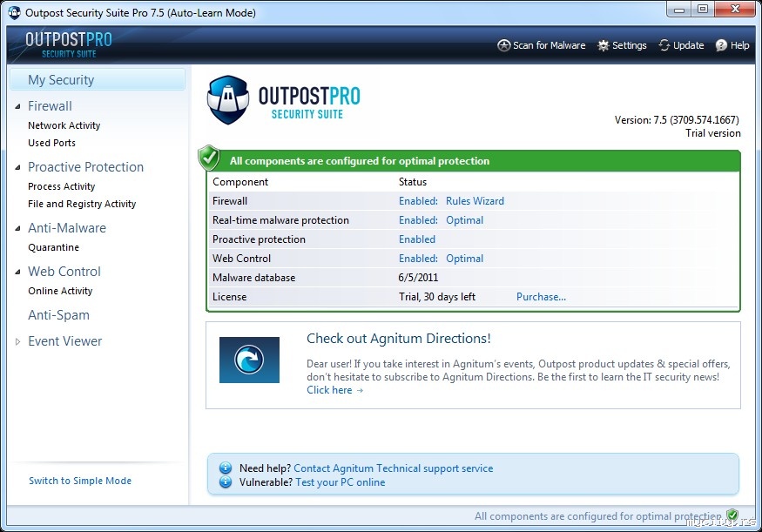The image size is (762, 532).
Task: Click the Trial version text
Action: (x=713, y=133)
